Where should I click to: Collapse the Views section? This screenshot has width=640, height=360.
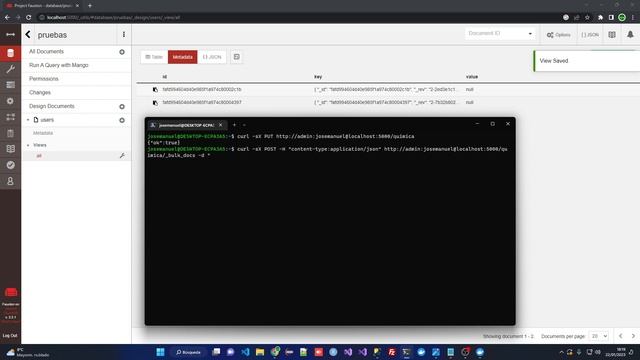pyautogui.click(x=28, y=145)
